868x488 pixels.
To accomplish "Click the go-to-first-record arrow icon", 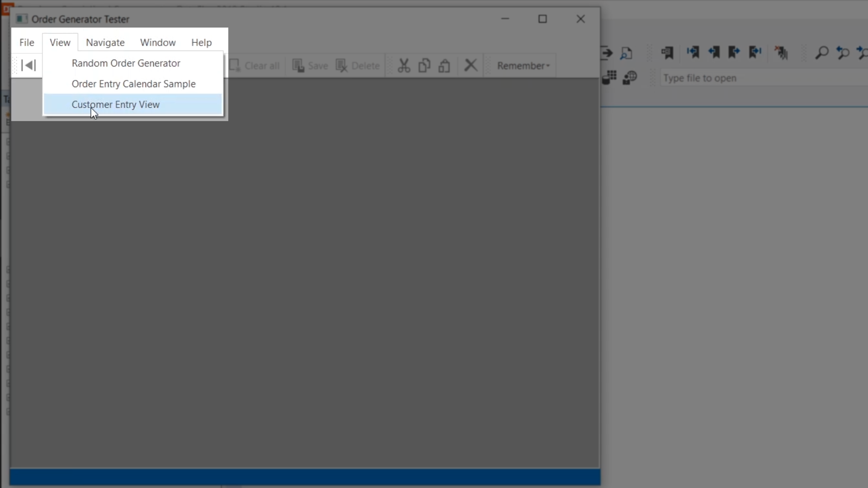I will 28,66.
